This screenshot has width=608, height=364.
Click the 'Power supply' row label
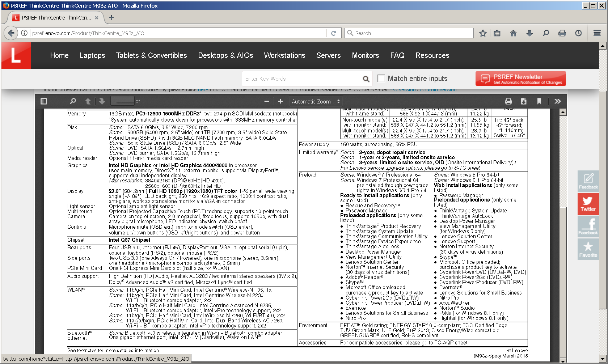314,144
